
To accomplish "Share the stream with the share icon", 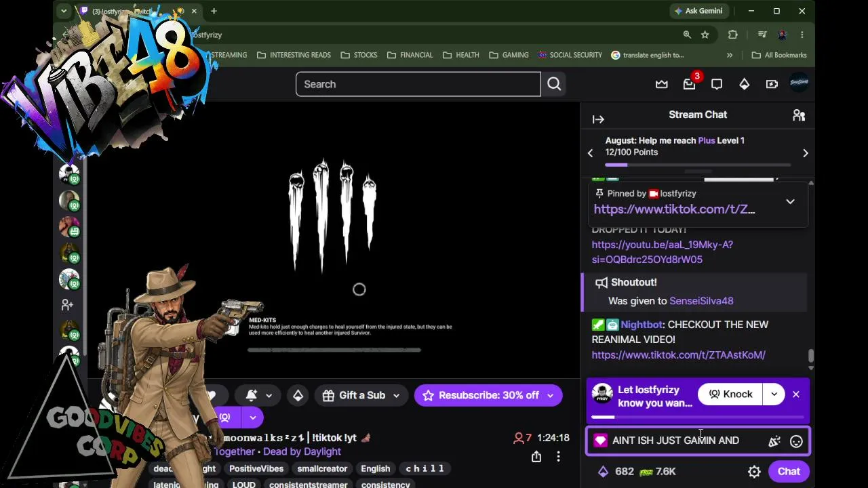I will coord(536,456).
